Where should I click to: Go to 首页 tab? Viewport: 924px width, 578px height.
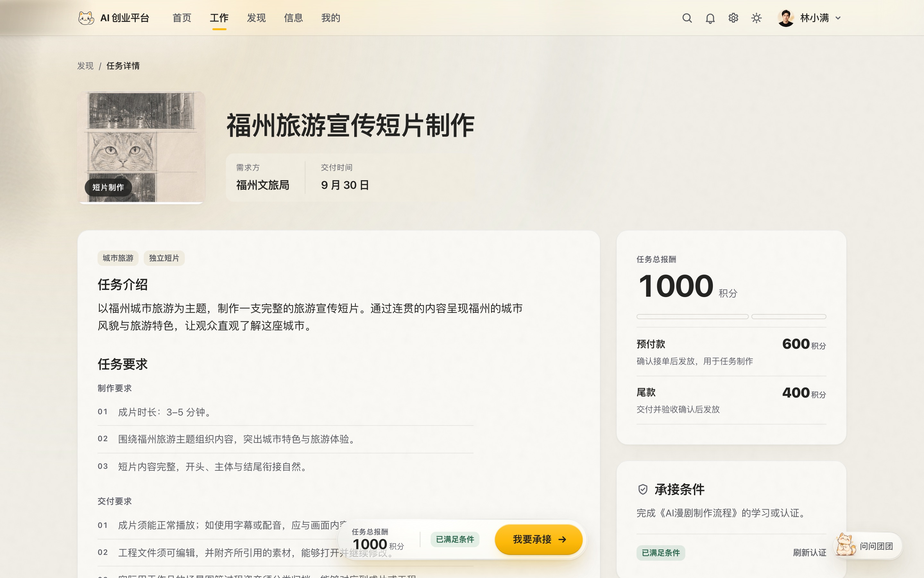click(182, 18)
